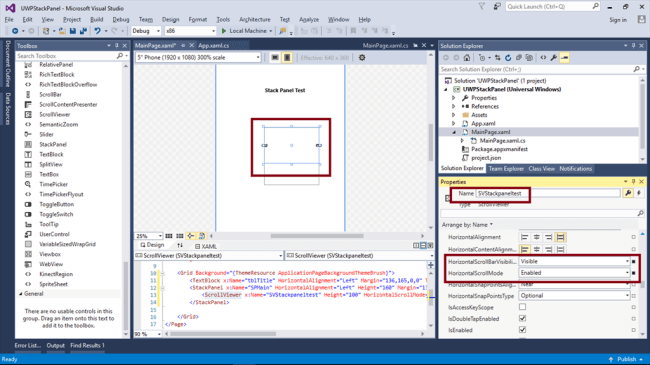Expand the References node in Solution Explorer
The height and width of the screenshot is (365, 650).
[x=454, y=107]
